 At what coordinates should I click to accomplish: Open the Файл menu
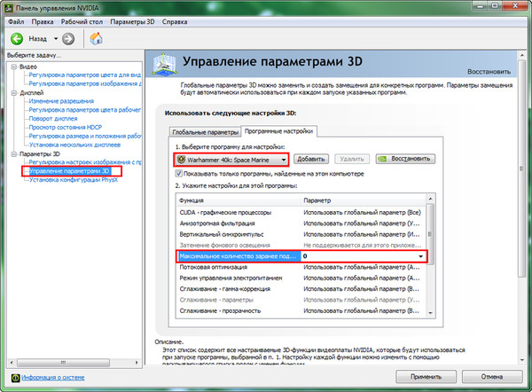pyautogui.click(x=16, y=21)
